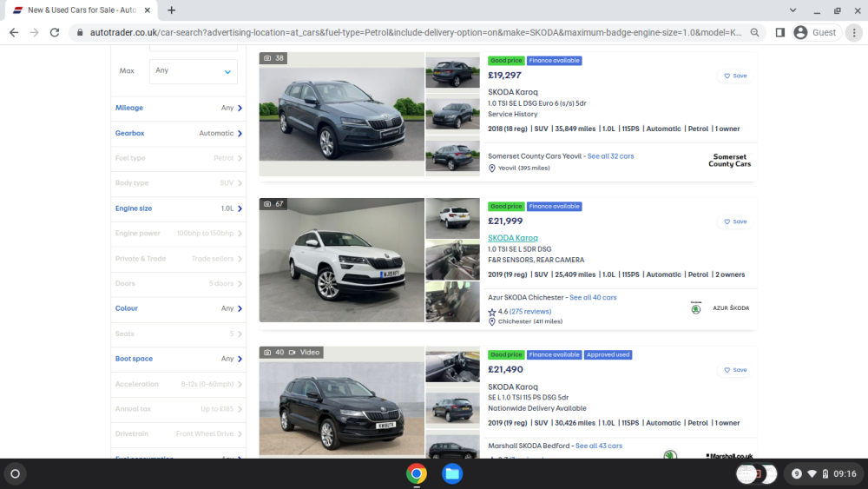Click the padlock site info icon
868x489 pixels.
click(80, 33)
